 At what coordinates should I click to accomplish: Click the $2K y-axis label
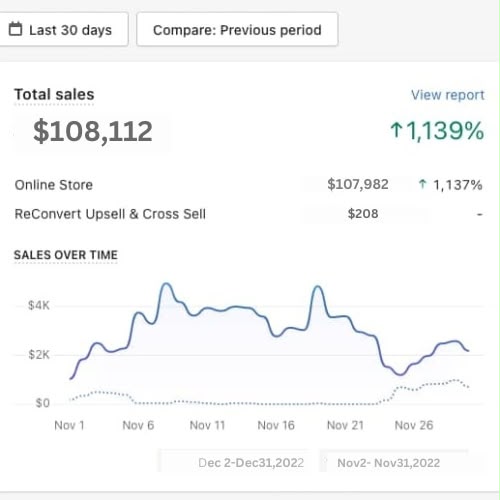coord(39,355)
